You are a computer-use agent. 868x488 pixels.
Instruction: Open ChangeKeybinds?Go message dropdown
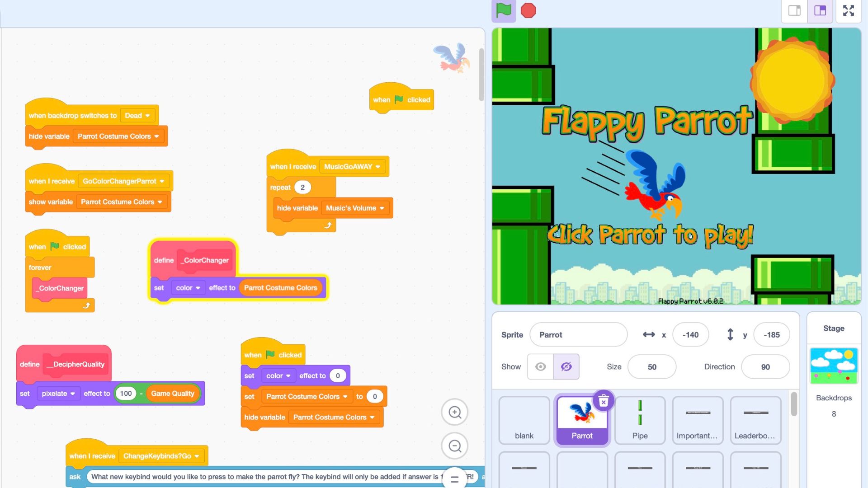(161, 456)
